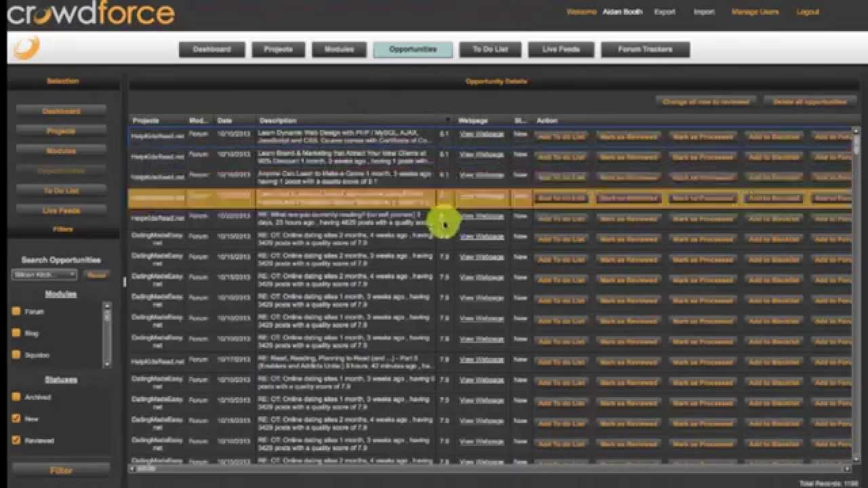Click the down arrow of the Modules list scrollbar
Screen dimensions: 868x488
click(106, 364)
